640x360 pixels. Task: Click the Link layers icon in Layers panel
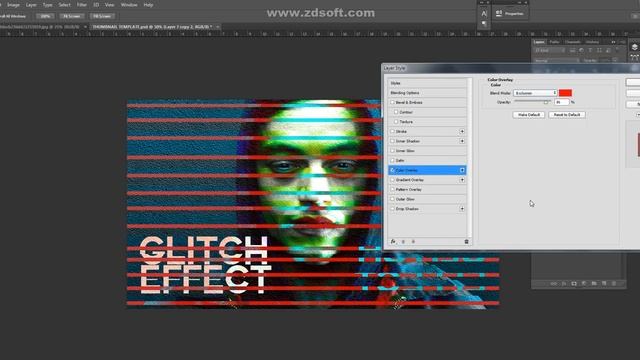[x=553, y=283]
